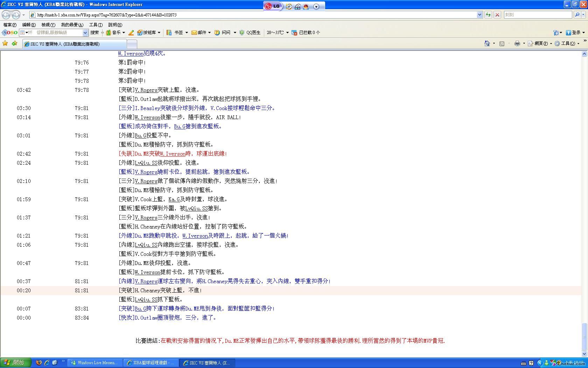Click the V.Rogers link at 03:42
Screen dimensions: 588x368
[146, 90]
